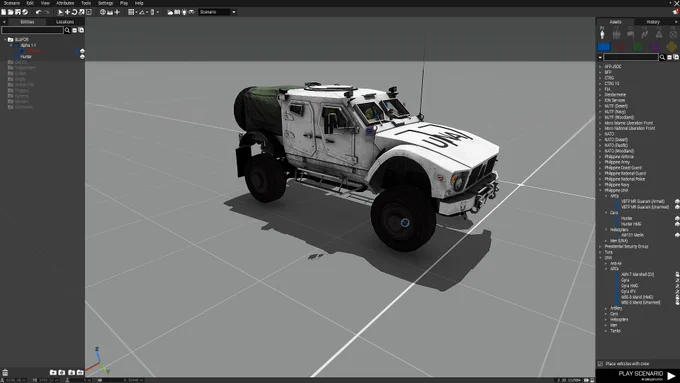The height and width of the screenshot is (383, 680).
Task: Save the scenario with the floppy icon
Action: (18, 12)
